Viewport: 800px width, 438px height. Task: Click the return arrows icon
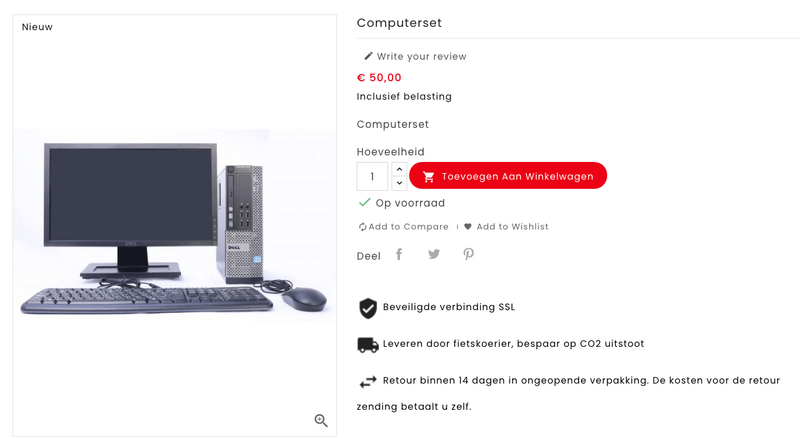point(368,381)
